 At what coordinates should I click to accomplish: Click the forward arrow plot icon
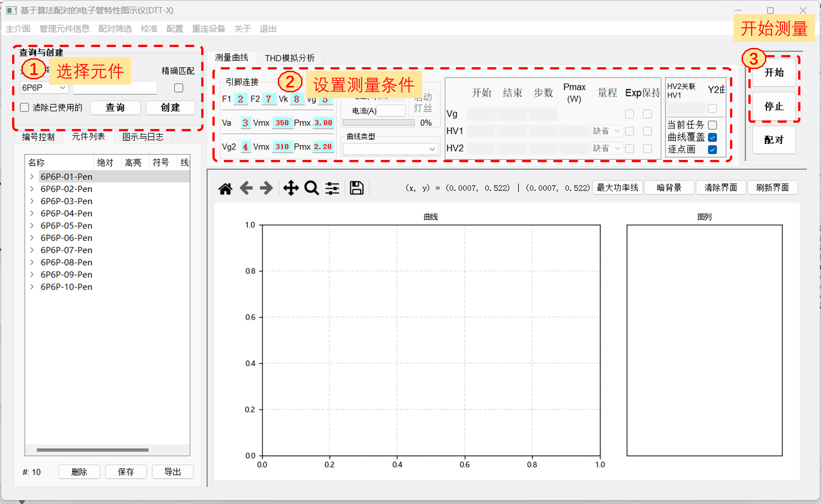[266, 188]
